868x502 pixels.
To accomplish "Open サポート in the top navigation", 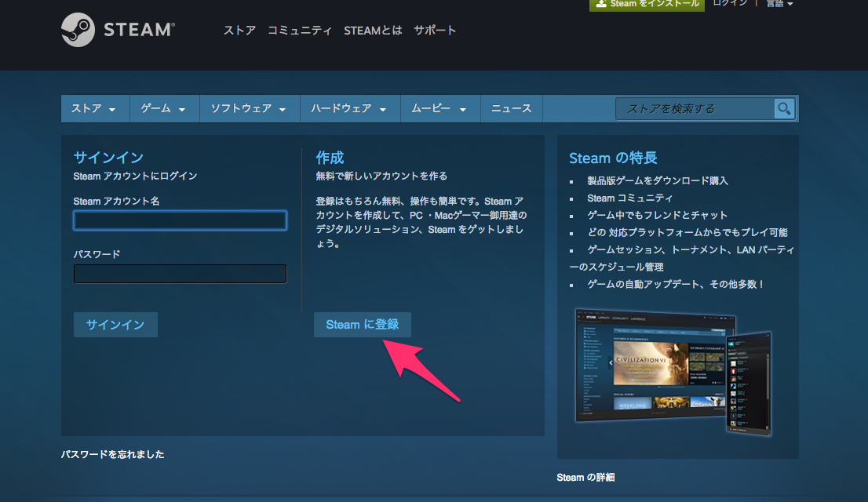I will click(435, 31).
